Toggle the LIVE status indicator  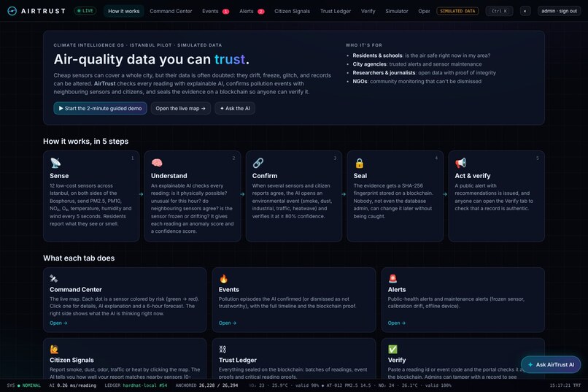pyautogui.click(x=85, y=11)
